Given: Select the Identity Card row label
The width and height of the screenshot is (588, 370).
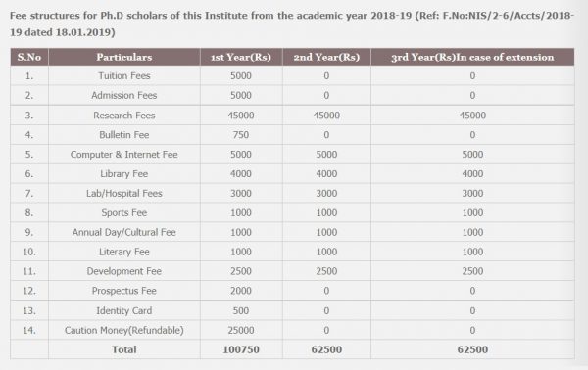Looking at the screenshot, I should pyautogui.click(x=124, y=310).
